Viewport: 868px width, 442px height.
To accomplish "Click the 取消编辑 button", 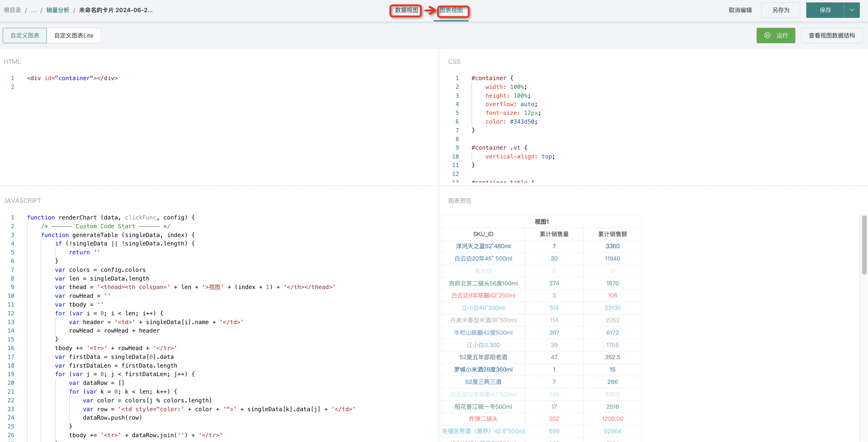I will tap(740, 10).
